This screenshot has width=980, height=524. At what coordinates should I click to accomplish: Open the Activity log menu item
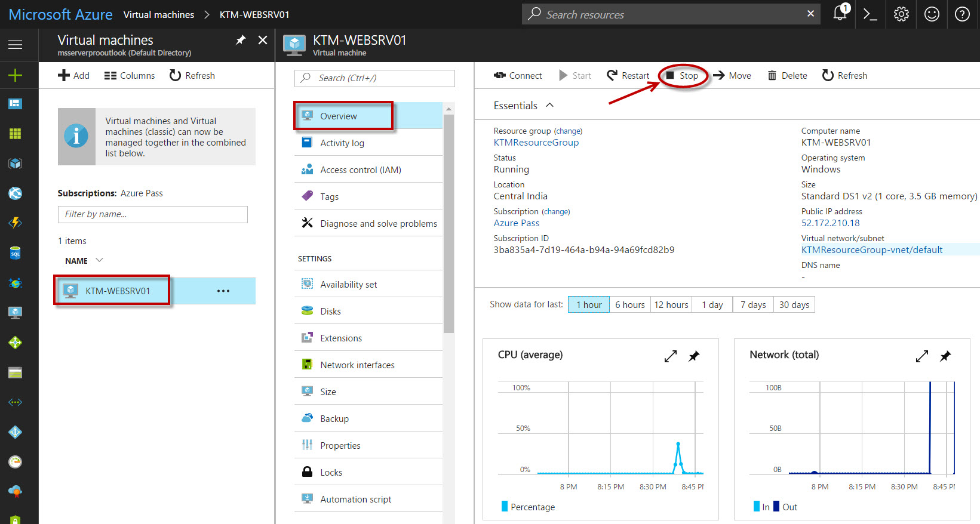click(x=342, y=143)
